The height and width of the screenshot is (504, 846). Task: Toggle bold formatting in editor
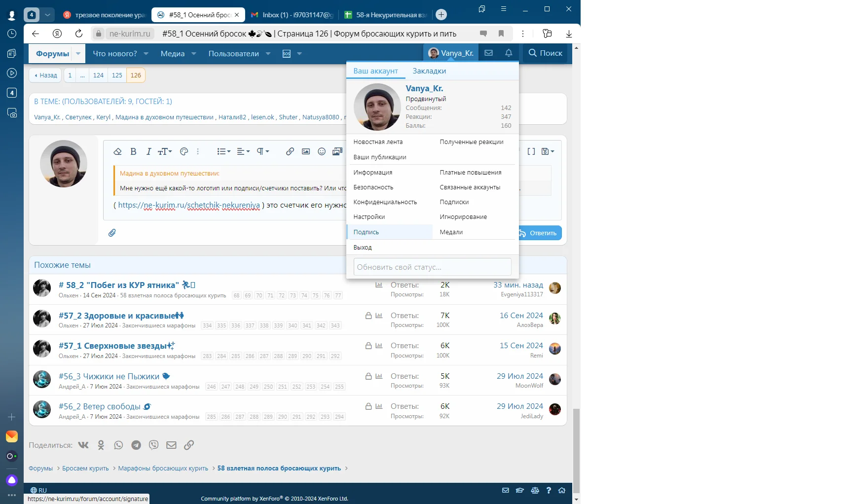click(133, 151)
